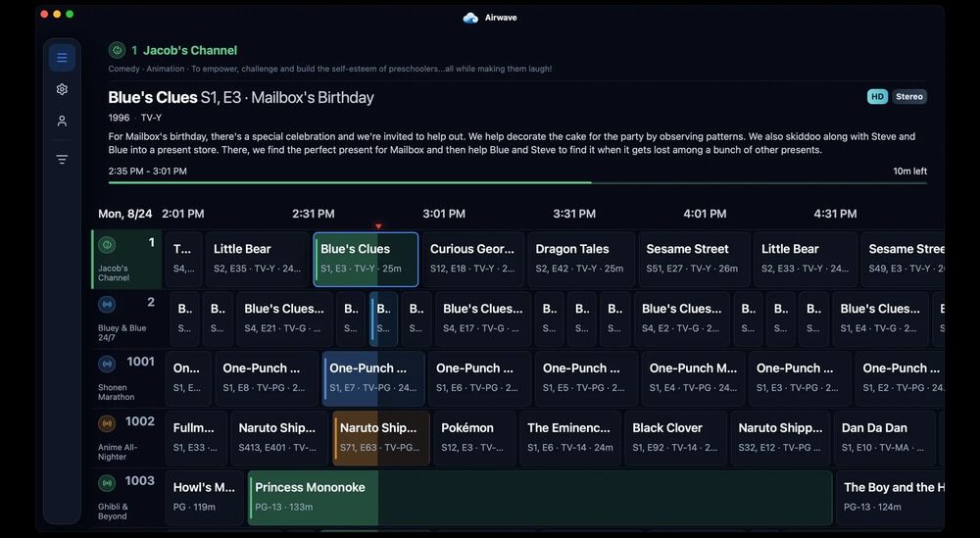Select One-Punch Man S1, E6 program
This screenshot has width=980, height=538.
click(480, 378)
